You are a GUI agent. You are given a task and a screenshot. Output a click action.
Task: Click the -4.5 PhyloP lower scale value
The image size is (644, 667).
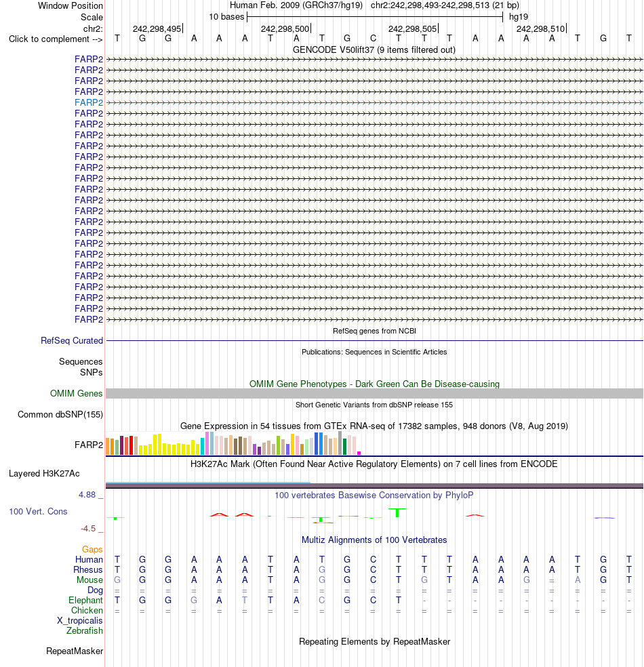(89, 529)
